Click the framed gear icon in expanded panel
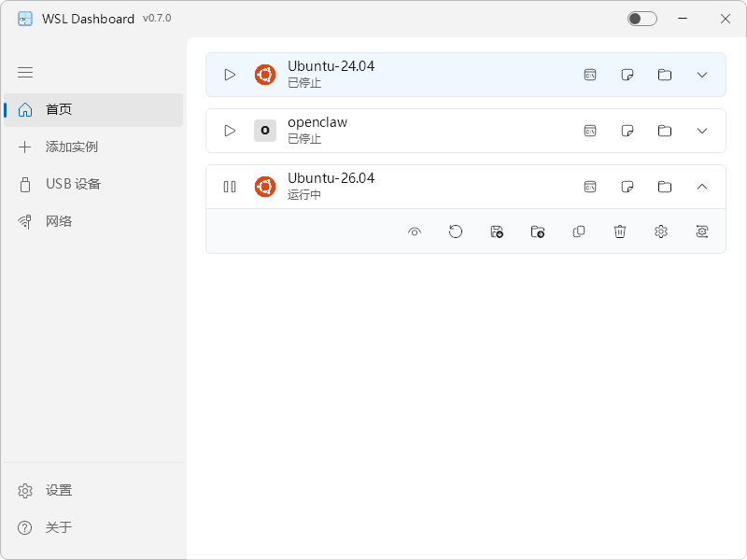 (702, 231)
